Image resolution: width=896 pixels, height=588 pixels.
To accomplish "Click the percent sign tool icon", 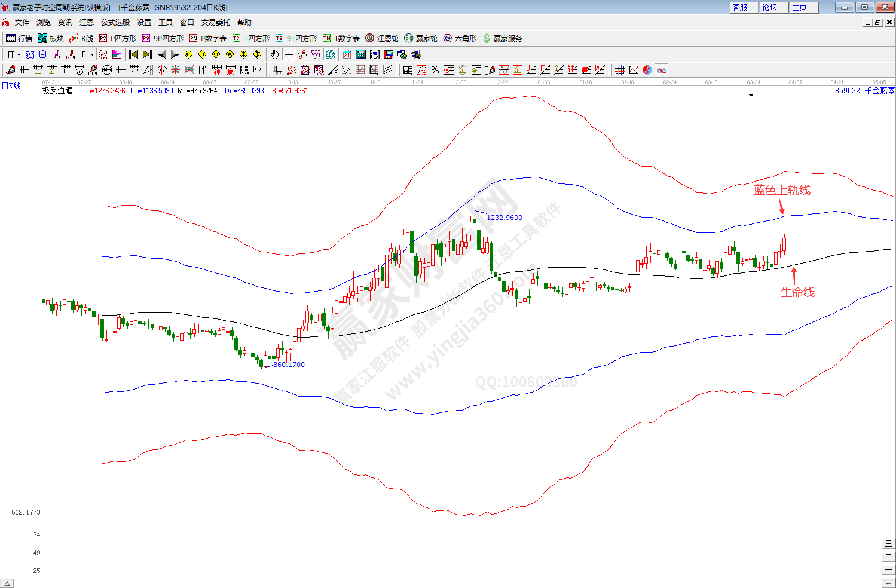I will 435,70.
